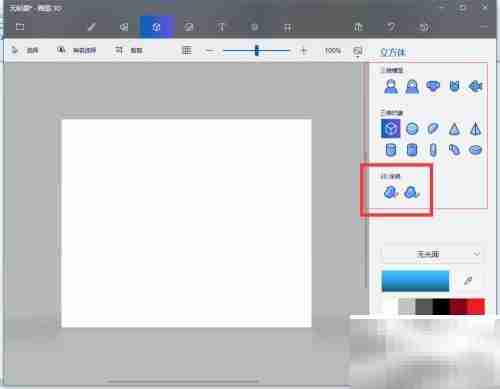Open the Canvas settings tab
Viewport: 500px width, 389px height.
click(287, 27)
